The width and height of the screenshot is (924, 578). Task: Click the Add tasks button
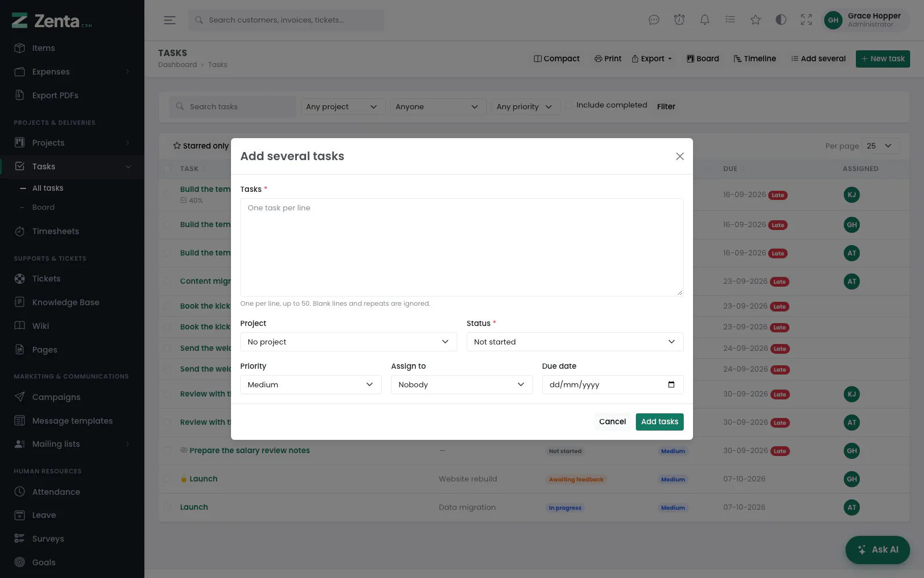tap(660, 422)
